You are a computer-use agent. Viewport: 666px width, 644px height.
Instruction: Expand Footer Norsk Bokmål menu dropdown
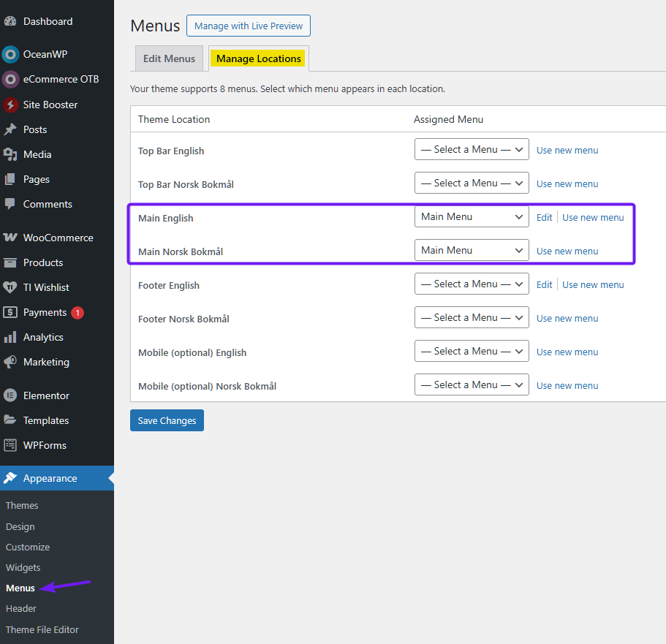tap(472, 317)
